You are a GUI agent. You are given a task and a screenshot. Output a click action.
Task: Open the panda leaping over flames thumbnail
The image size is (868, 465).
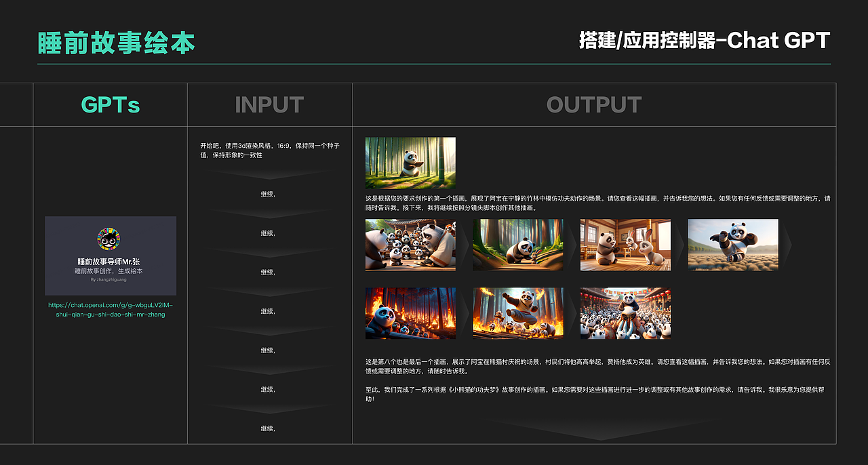tap(518, 313)
